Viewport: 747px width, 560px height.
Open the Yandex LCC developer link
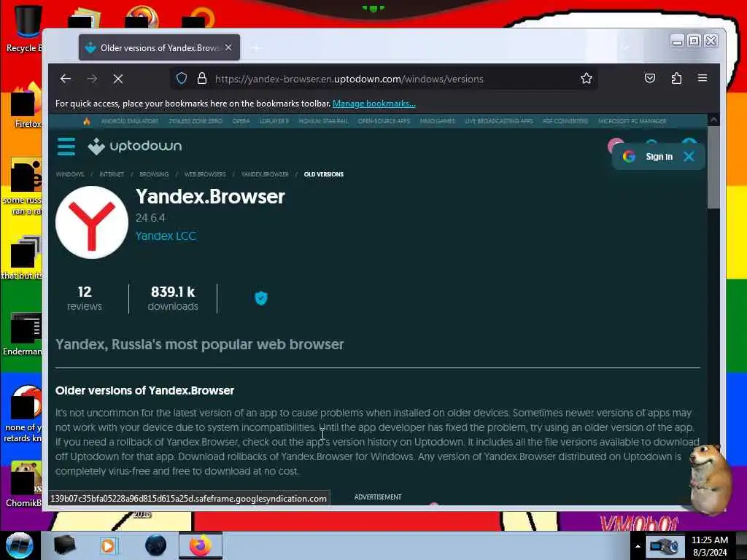166,236
